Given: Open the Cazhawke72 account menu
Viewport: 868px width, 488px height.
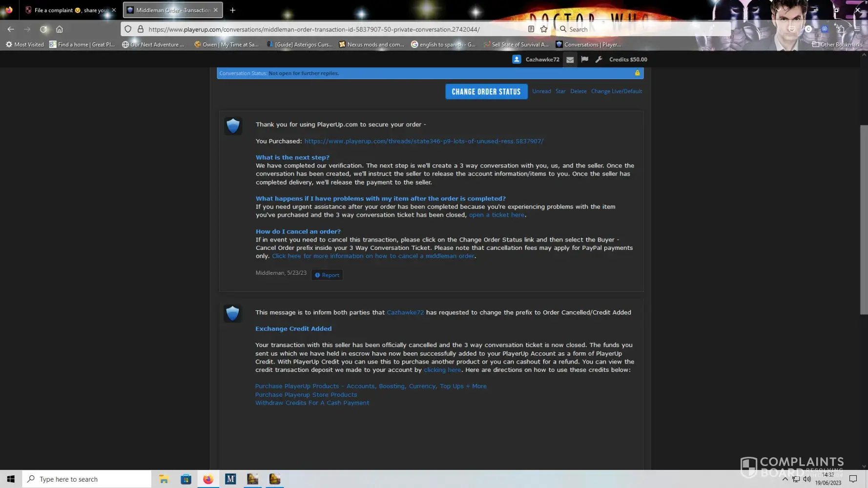Looking at the screenshot, I should pyautogui.click(x=542, y=60).
